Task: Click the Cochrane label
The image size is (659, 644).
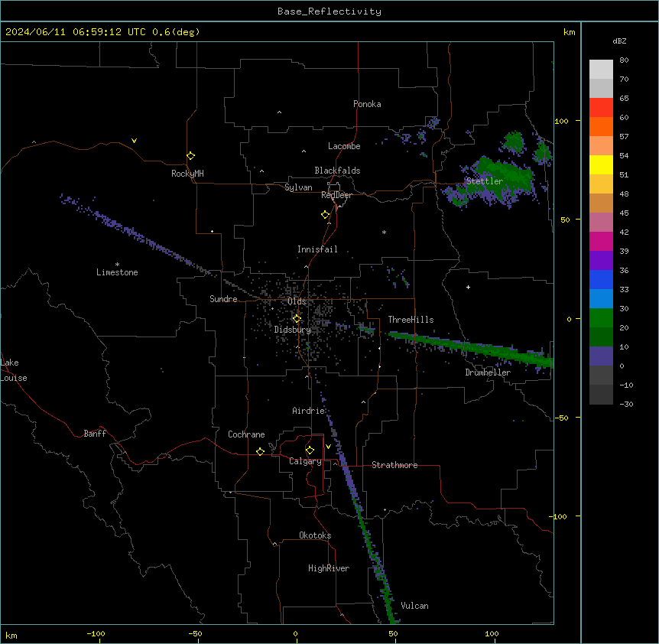Action: (x=246, y=434)
